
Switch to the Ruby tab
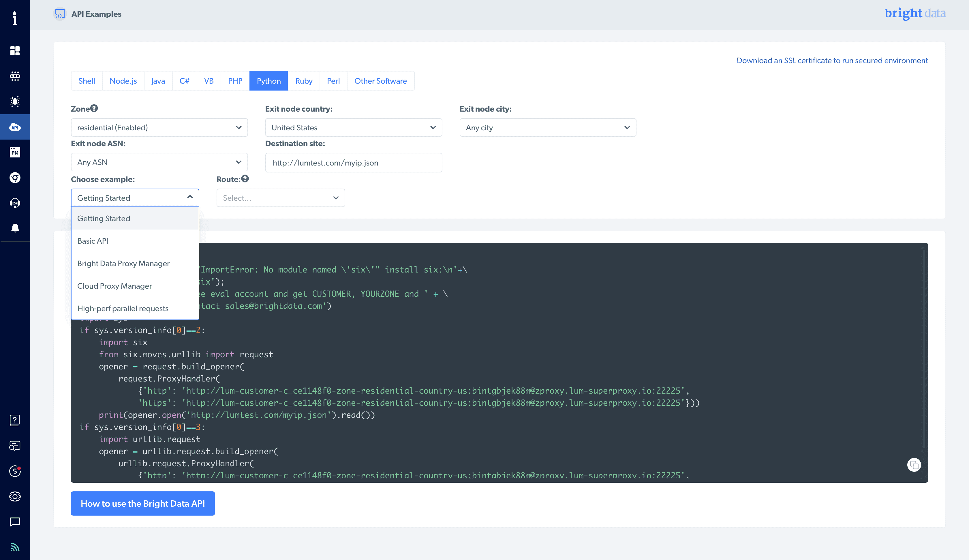[x=304, y=81]
